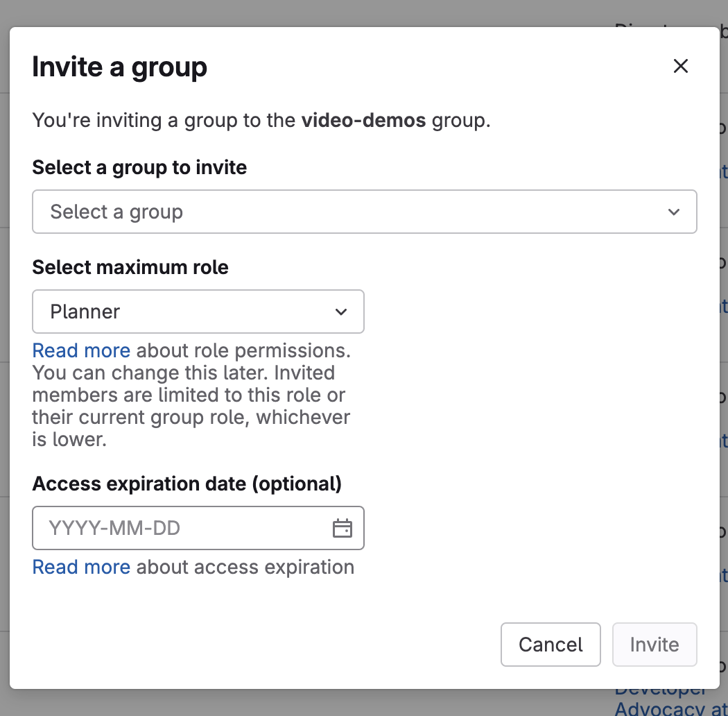Open the calendar date picker icon
The height and width of the screenshot is (716, 728).
343,528
